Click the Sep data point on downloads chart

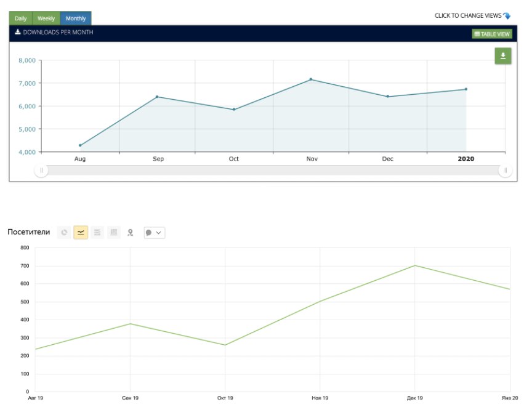tap(157, 97)
